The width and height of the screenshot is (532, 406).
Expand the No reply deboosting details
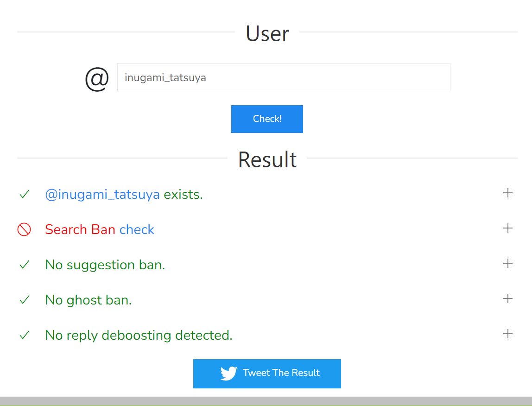(x=507, y=334)
